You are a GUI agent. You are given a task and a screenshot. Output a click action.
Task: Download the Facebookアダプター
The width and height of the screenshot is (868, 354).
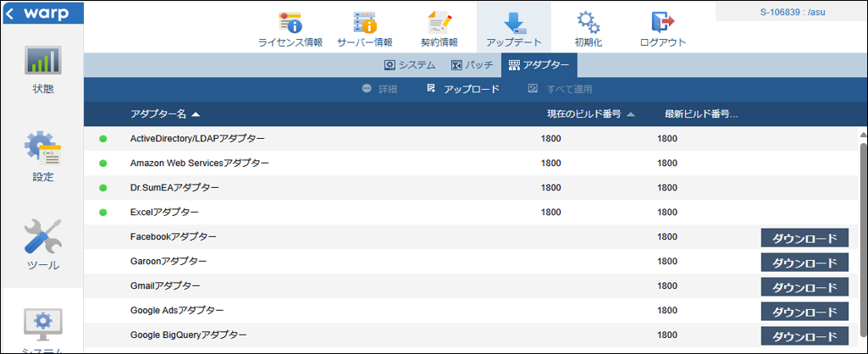point(804,239)
